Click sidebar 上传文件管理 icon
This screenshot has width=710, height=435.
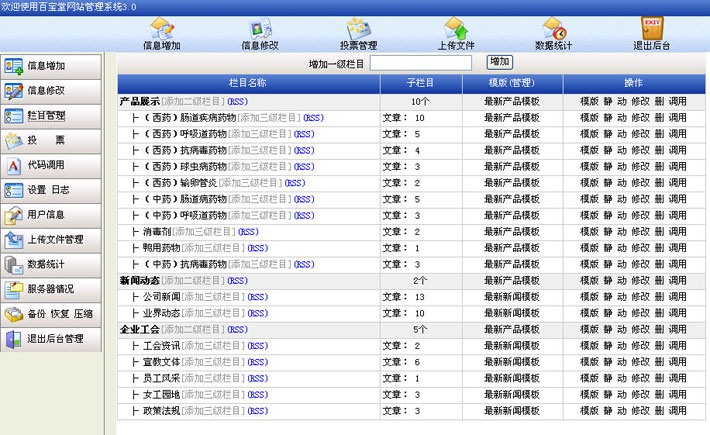[14, 240]
